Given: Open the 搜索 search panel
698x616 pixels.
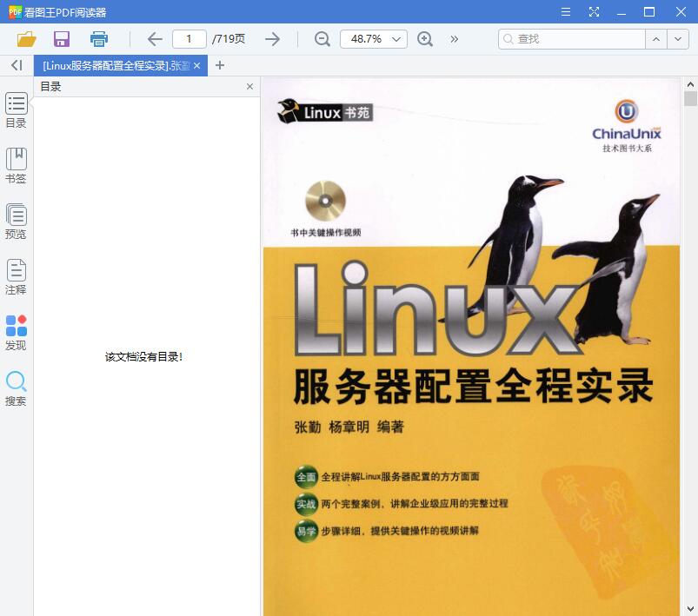Looking at the screenshot, I should (16, 388).
